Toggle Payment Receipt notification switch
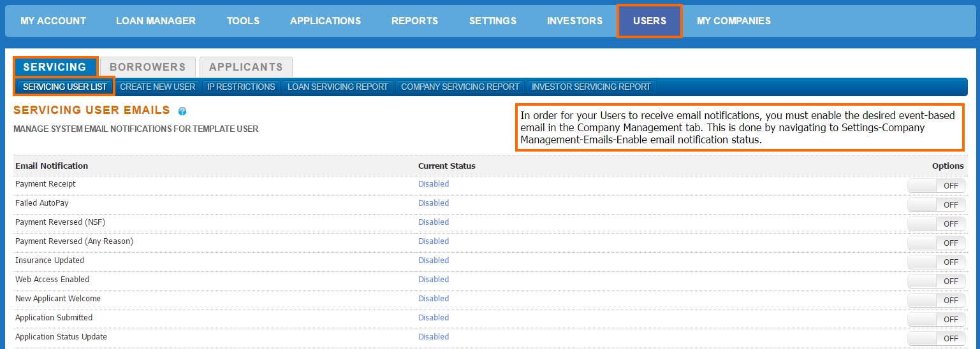This screenshot has height=349, width=980. [x=936, y=185]
